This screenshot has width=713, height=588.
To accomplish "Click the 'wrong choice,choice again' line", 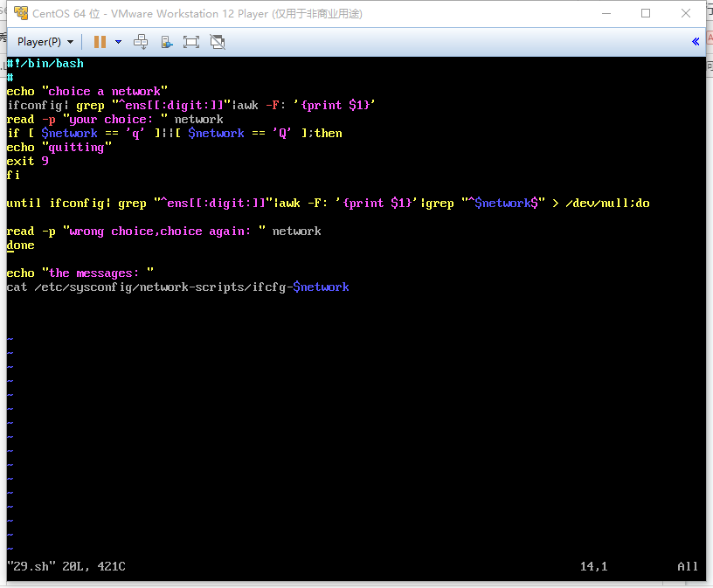I will [x=163, y=232].
